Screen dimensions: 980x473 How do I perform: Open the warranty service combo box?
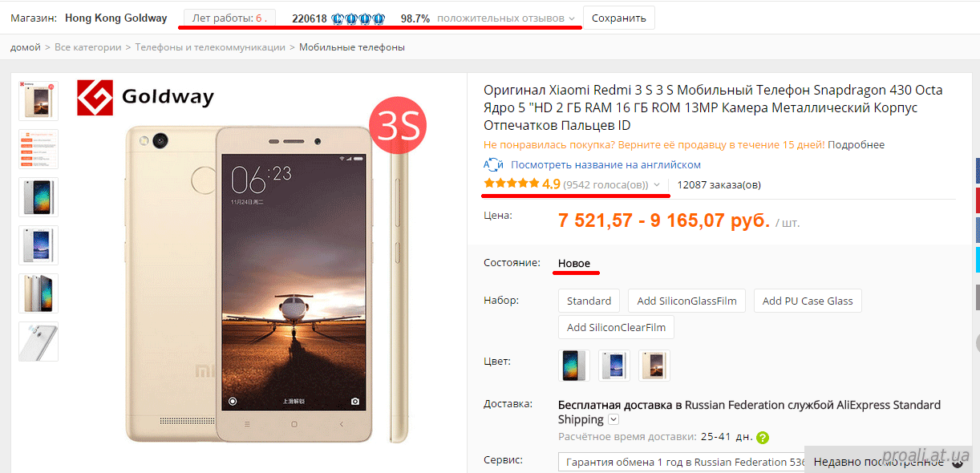click(x=682, y=462)
